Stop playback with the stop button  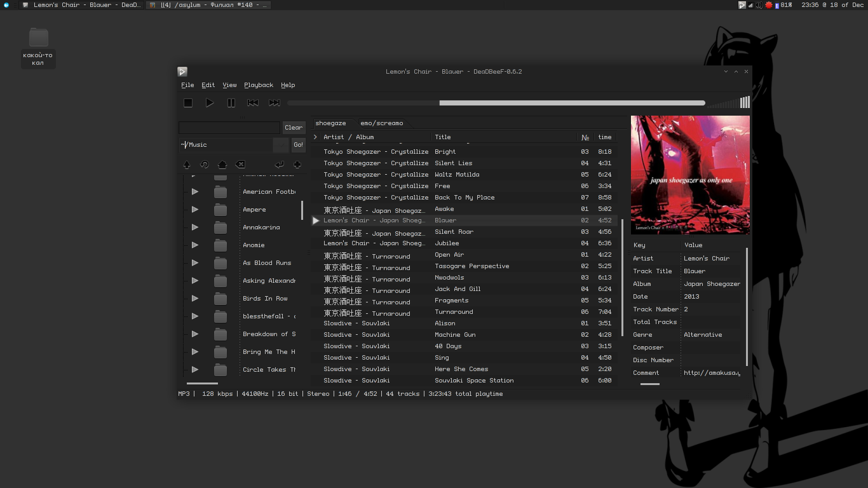[188, 103]
